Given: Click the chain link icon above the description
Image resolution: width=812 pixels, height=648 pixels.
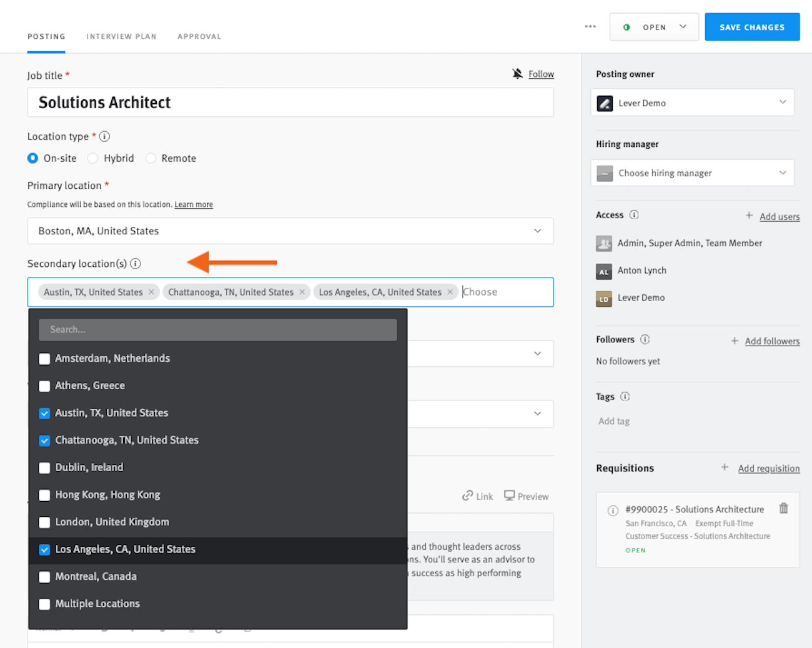Looking at the screenshot, I should pyautogui.click(x=467, y=496).
